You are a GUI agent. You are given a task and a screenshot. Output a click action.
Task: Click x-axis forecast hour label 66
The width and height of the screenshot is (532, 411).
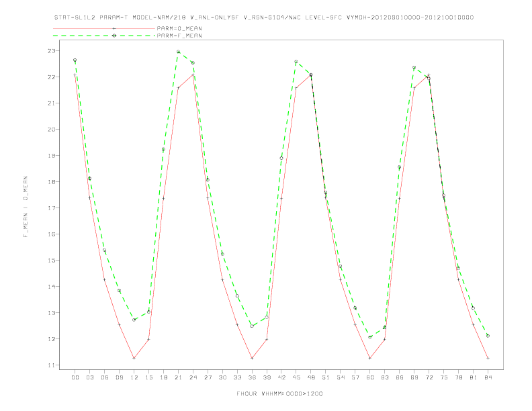pyautogui.click(x=400, y=377)
